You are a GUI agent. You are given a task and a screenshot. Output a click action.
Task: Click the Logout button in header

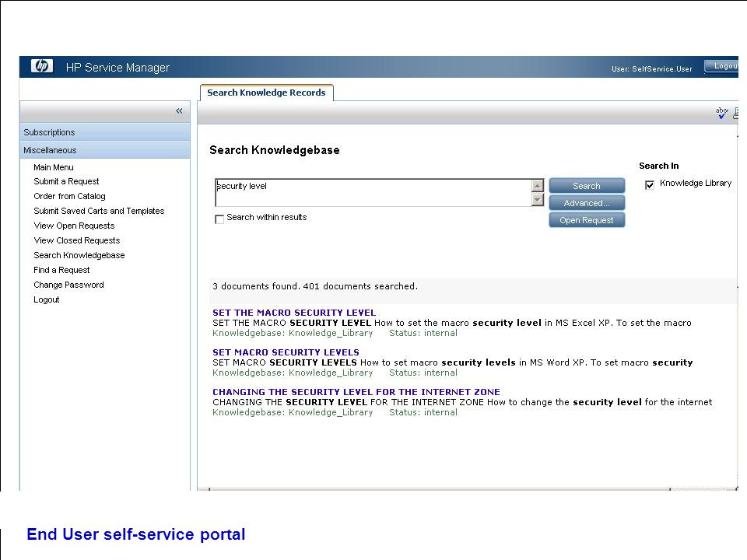point(722,66)
